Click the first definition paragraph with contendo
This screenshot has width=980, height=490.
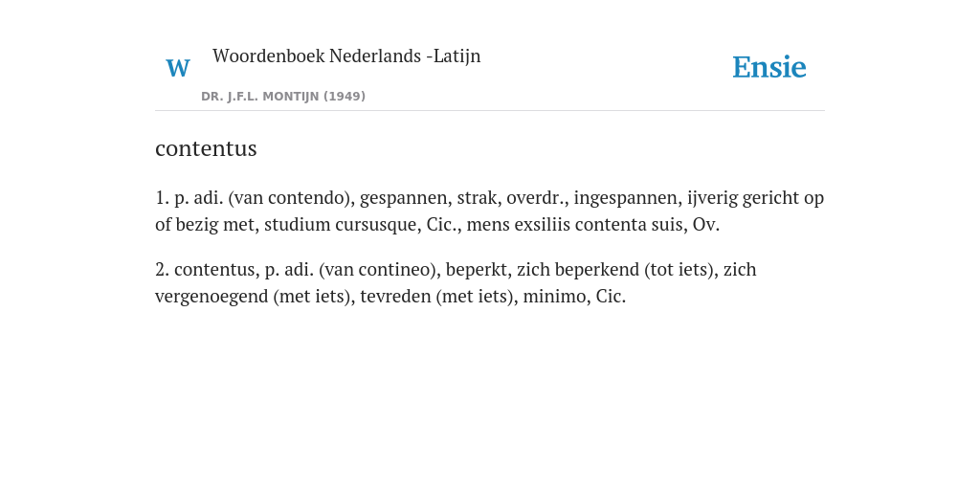(489, 211)
